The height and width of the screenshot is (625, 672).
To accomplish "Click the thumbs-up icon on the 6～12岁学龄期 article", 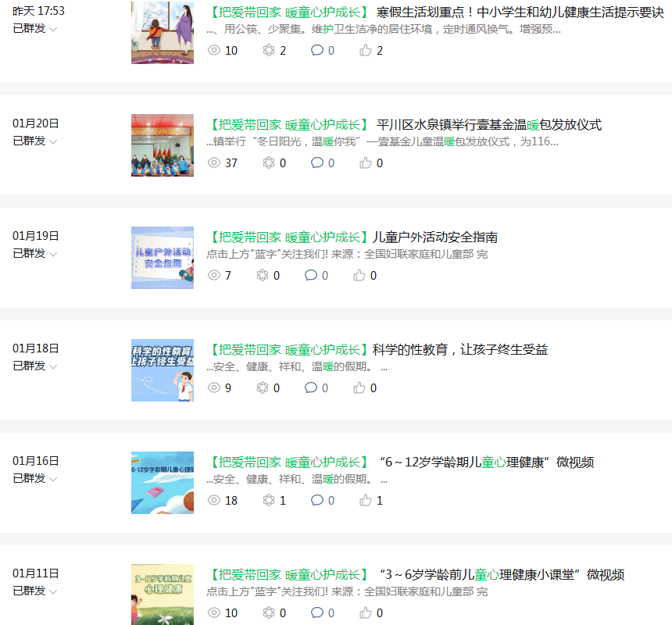I will coord(366,501).
